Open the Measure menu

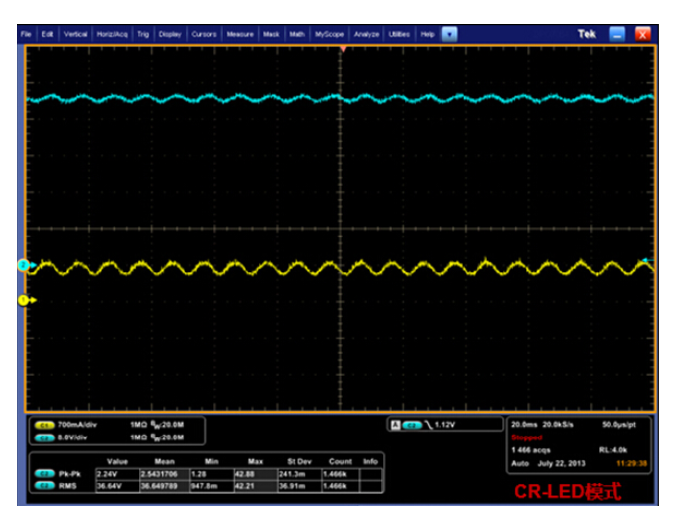[240, 34]
